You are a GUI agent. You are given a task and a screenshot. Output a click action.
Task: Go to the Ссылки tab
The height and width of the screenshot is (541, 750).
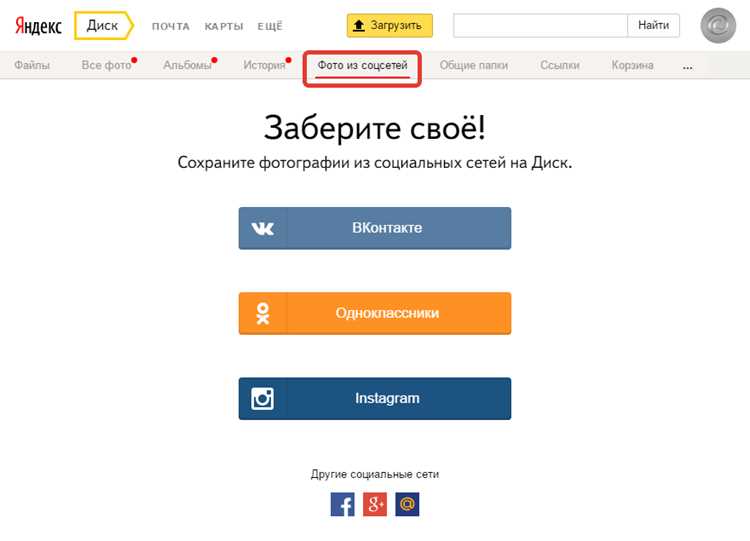(560, 65)
